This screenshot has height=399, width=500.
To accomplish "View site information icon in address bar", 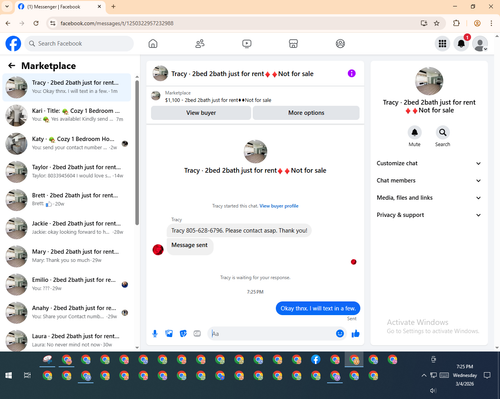I will (x=53, y=23).
